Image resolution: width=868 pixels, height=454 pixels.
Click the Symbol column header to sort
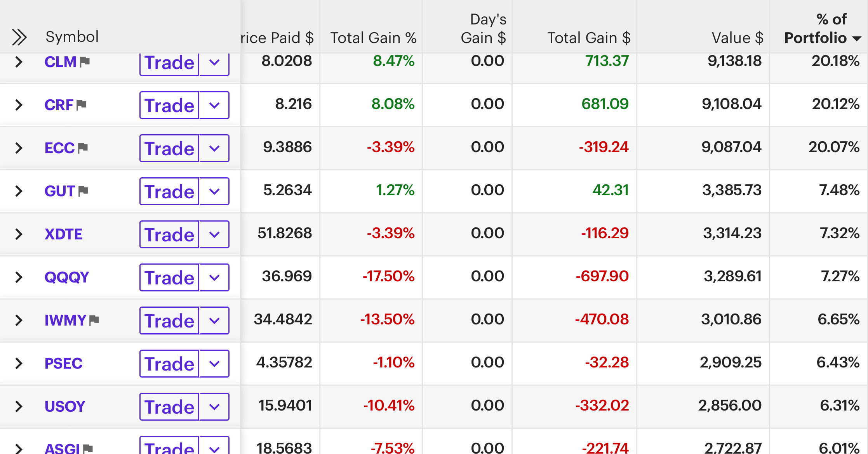click(x=72, y=37)
